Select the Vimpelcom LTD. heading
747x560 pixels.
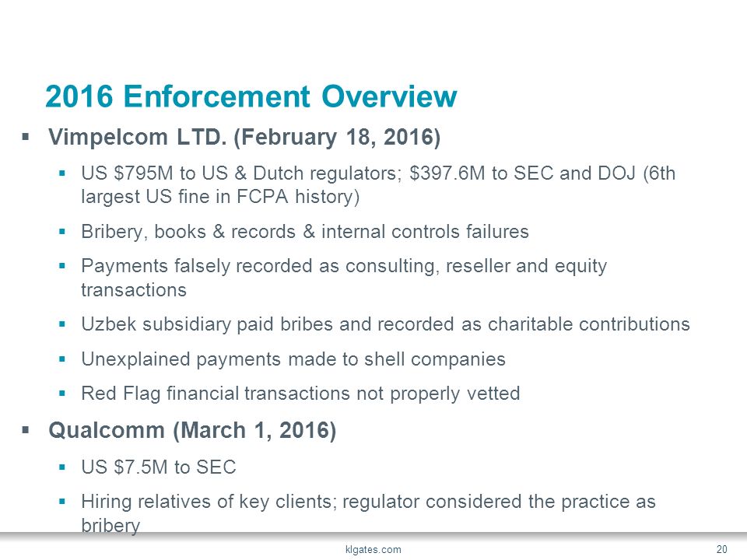244,137
